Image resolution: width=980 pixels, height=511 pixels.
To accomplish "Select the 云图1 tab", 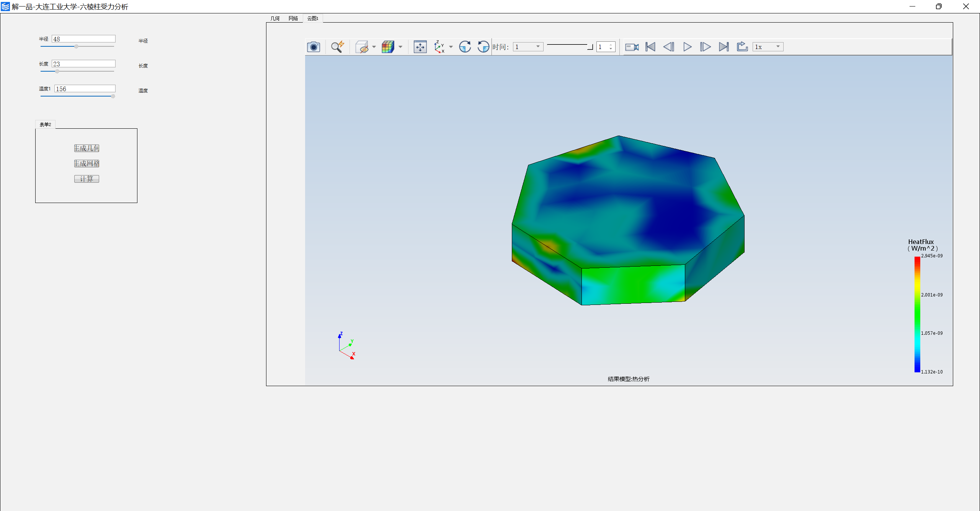I will pyautogui.click(x=313, y=18).
